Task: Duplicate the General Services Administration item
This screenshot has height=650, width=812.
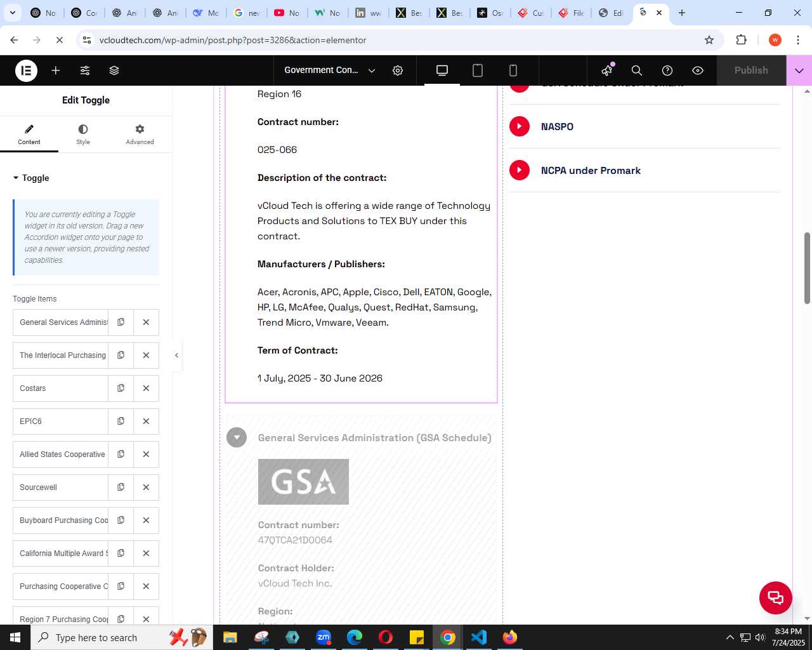Action: (x=121, y=322)
